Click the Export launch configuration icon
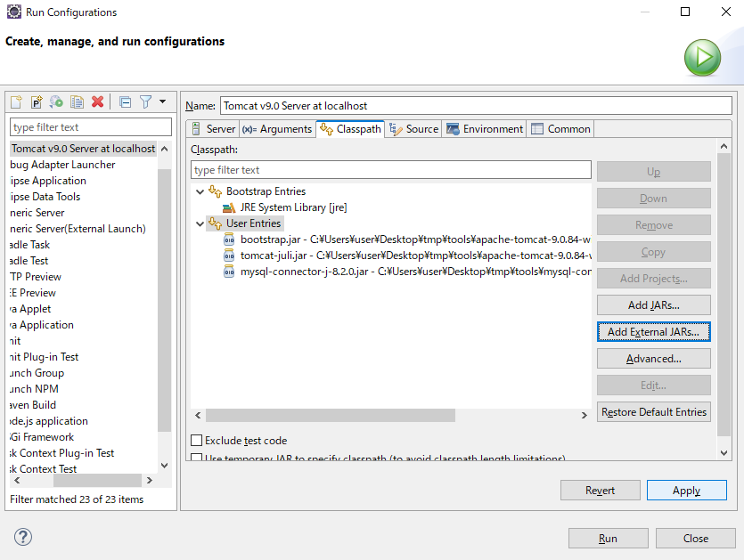This screenshot has width=744, height=560. click(x=56, y=101)
